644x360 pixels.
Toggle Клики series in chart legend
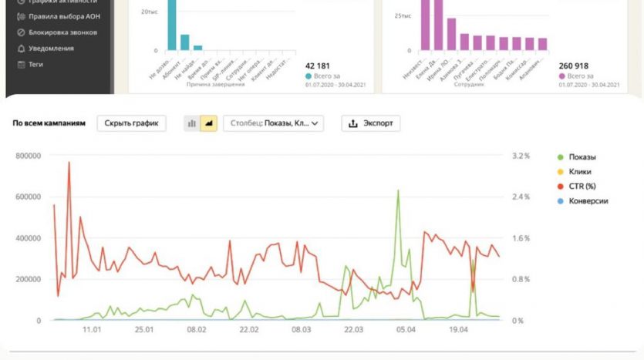(x=579, y=172)
